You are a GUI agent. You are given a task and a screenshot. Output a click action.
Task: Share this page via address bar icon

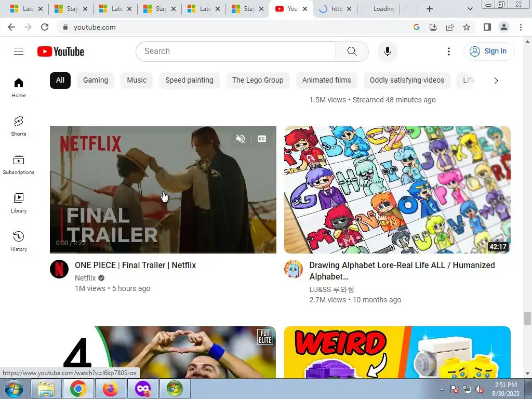click(x=450, y=27)
